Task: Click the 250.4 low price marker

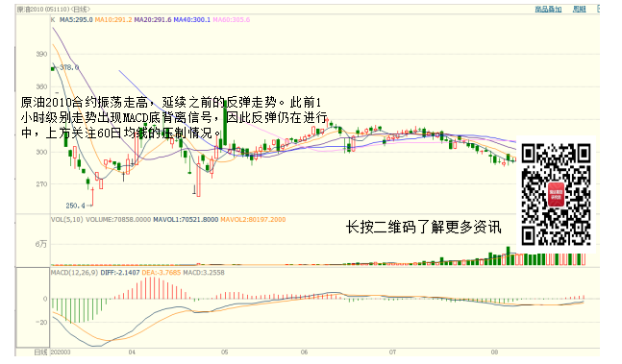Action: [x=75, y=206]
